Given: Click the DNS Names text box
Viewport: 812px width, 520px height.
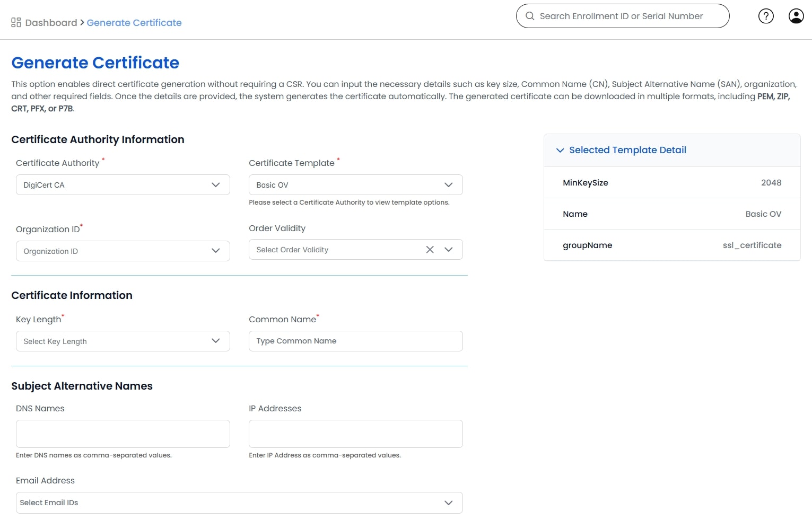Looking at the screenshot, I should (x=123, y=434).
